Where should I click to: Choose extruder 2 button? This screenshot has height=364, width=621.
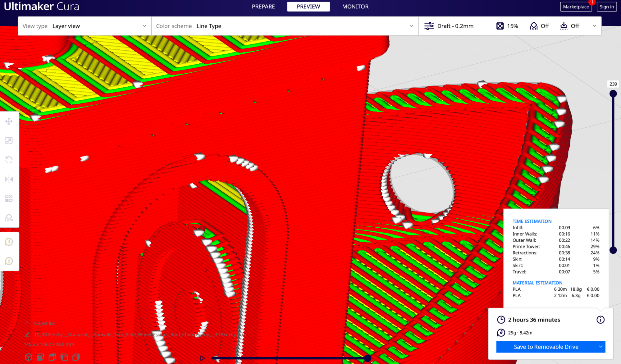tap(9, 261)
